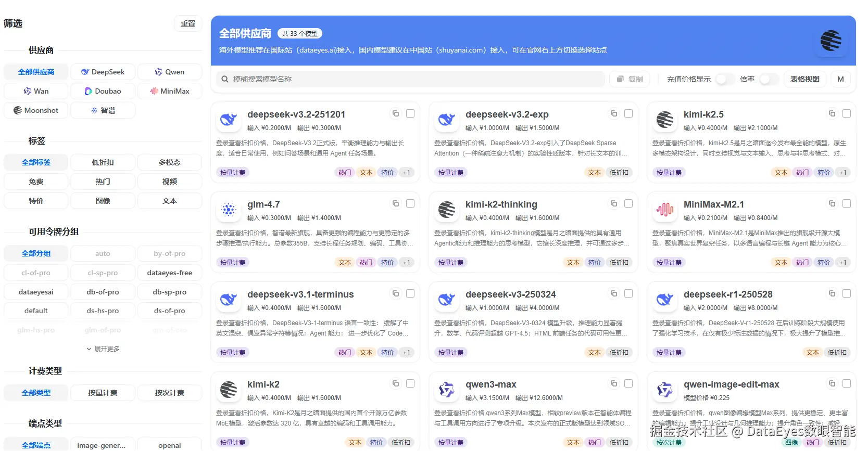868x451 pixels.
Task: Copy model name deepseek-v3-250324
Action: (614, 293)
